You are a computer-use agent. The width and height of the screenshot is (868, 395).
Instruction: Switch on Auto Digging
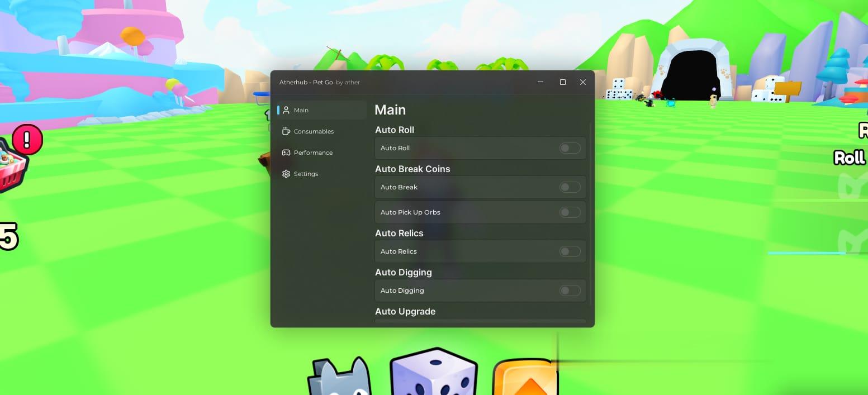[x=570, y=291]
